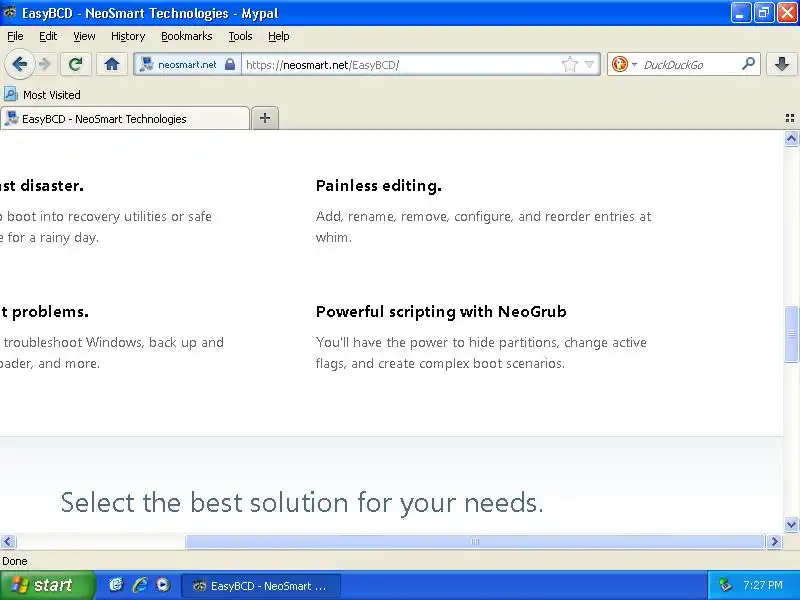Open the Edit menu
The image size is (800, 600).
click(x=48, y=36)
